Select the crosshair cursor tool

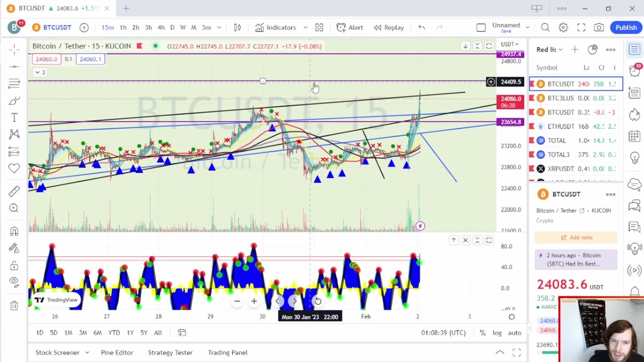coord(14,49)
